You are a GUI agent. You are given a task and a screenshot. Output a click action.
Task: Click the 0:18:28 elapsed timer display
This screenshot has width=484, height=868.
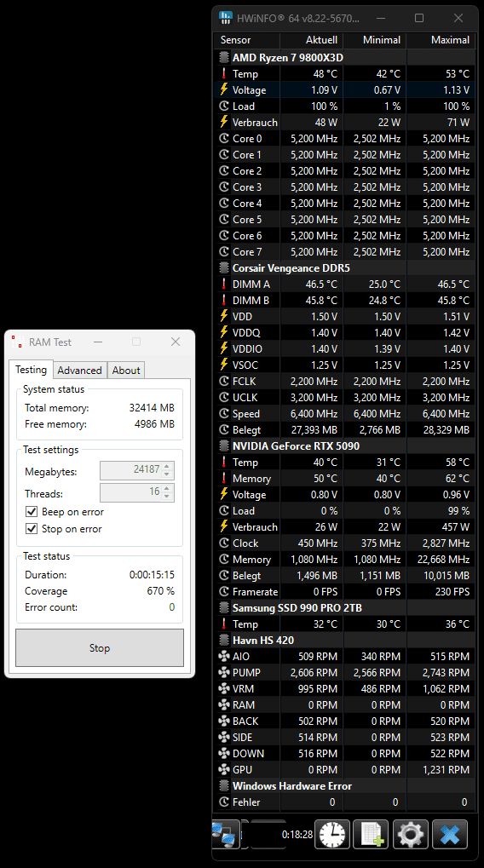pos(297,834)
